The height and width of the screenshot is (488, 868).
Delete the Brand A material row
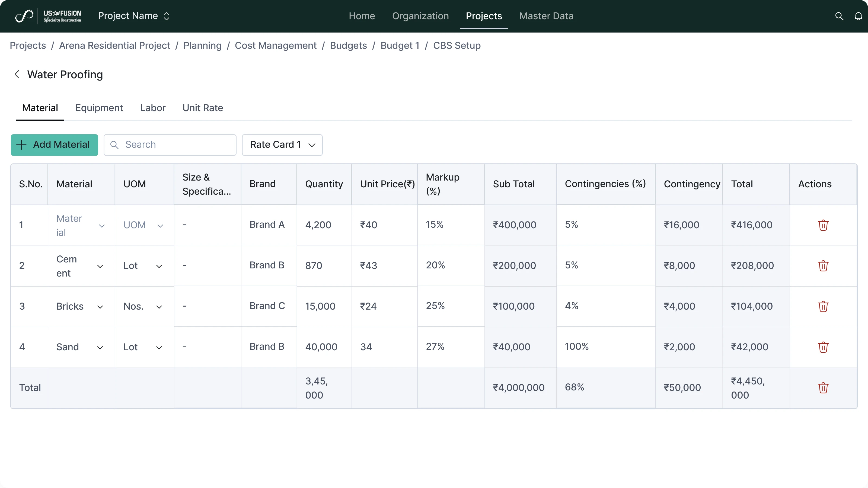[823, 225]
